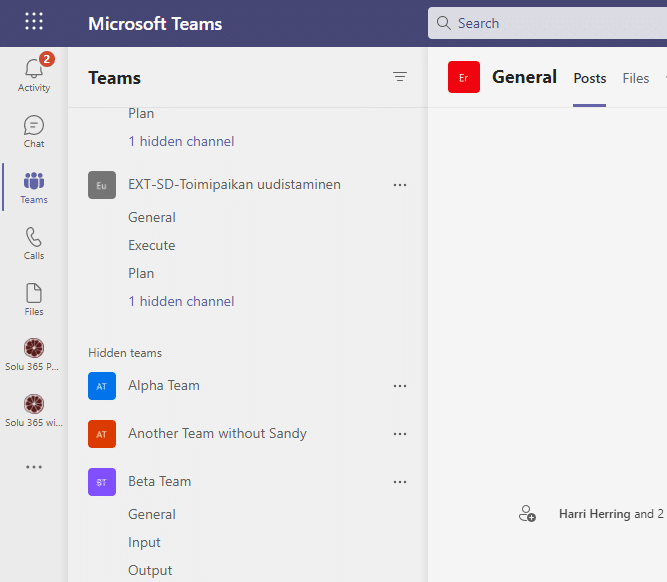Switch to the Posts tab
Screen dimensions: 667x582
(590, 78)
